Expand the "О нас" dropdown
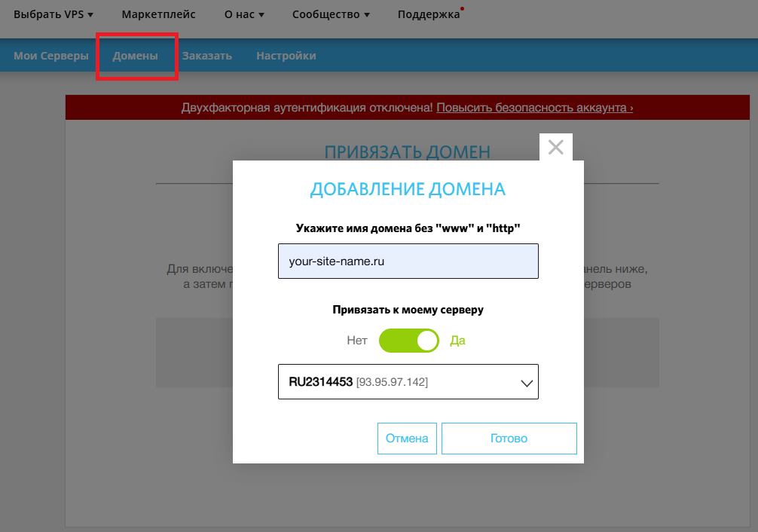This screenshot has height=532, width=758. click(243, 14)
